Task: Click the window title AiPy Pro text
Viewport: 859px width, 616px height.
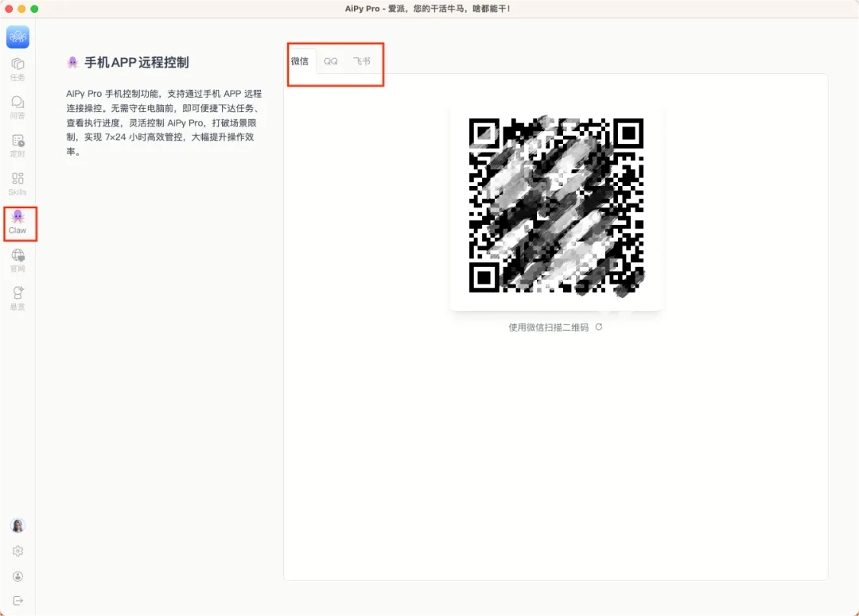Action: pos(427,9)
